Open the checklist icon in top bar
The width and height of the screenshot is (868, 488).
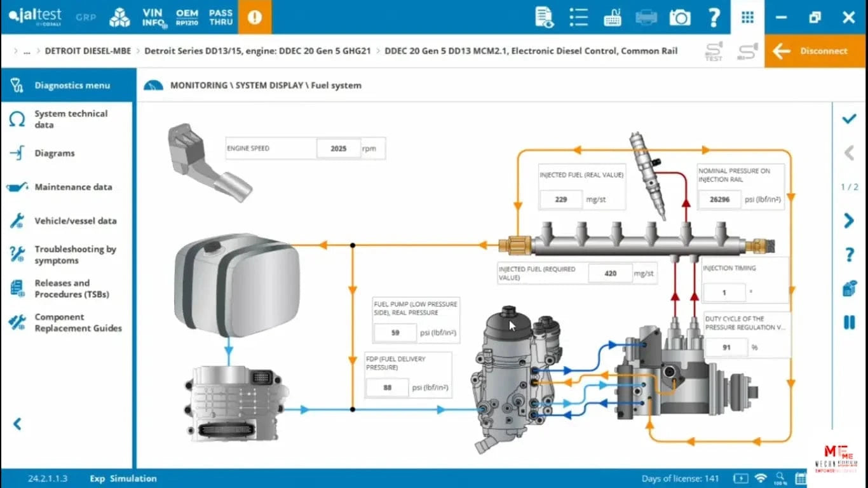point(578,17)
